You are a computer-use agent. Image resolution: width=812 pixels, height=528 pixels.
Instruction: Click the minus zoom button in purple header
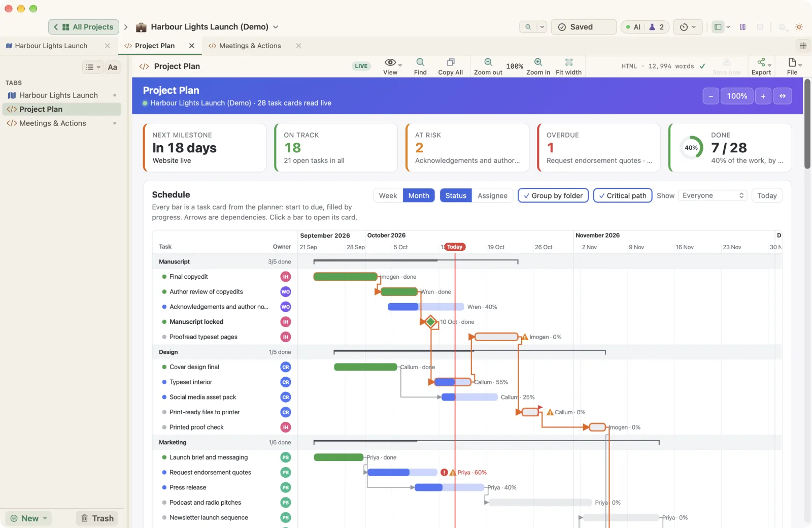click(x=711, y=96)
